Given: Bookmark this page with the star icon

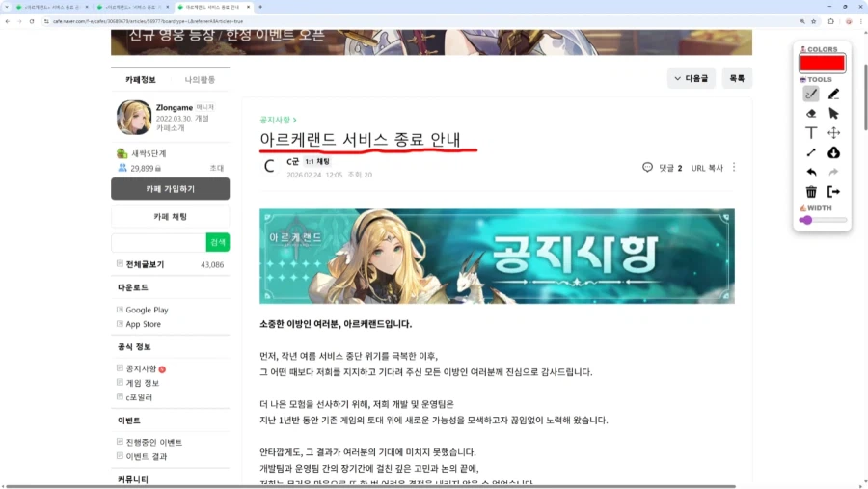Looking at the screenshot, I should (x=814, y=21).
